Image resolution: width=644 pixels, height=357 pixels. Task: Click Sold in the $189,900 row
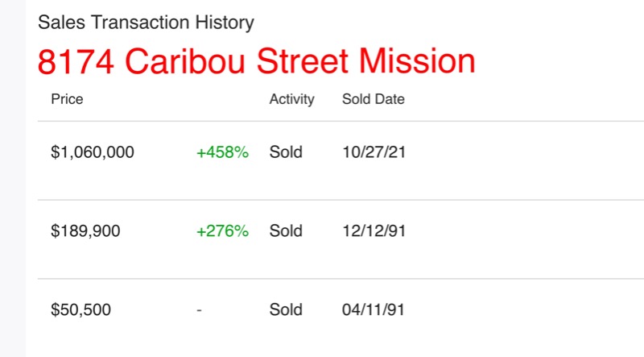point(286,231)
